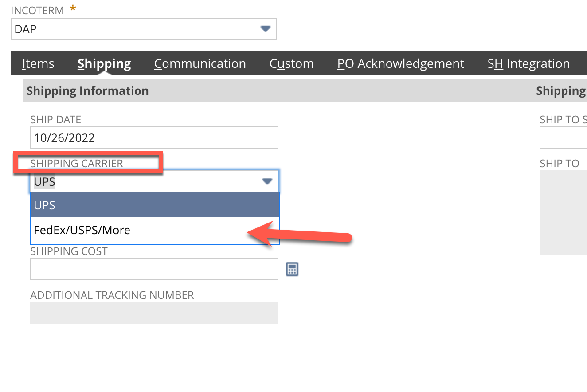Viewport: 587px width, 392px height.
Task: Click the Shipping Carrier dropdown arrow
Action: [266, 181]
